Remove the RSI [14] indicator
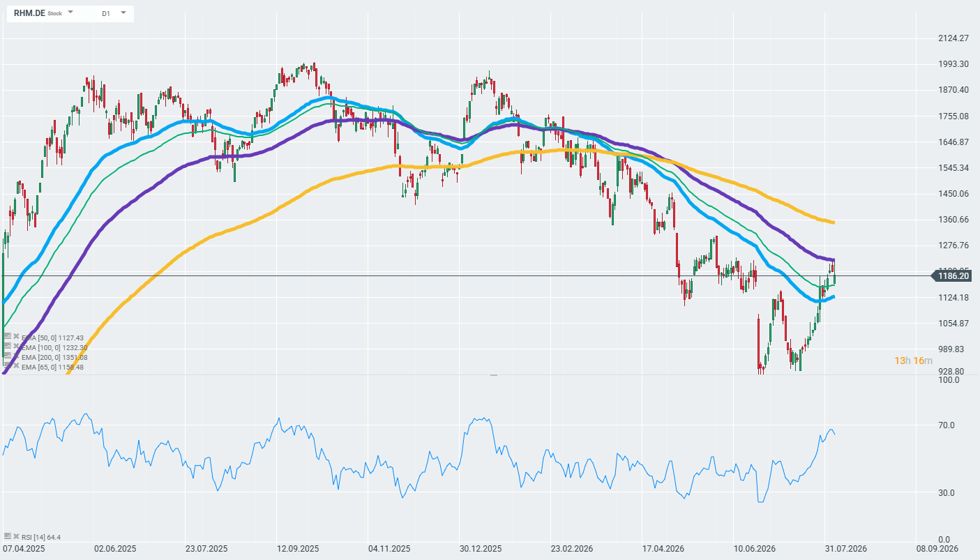Image resolution: width=980 pixels, height=560 pixels. 16,536
